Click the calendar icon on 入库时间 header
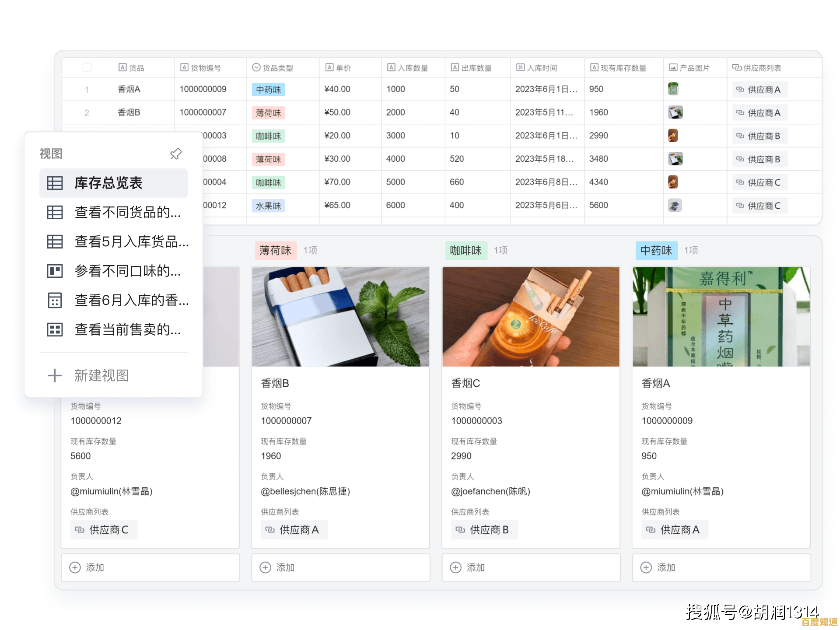Image resolution: width=840 pixels, height=630 pixels. [520, 67]
